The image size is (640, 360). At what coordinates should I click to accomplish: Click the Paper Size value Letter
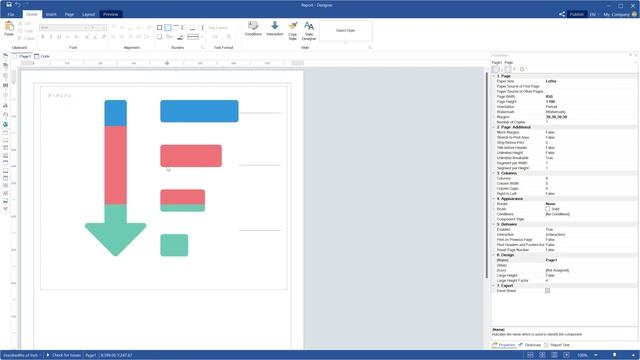click(551, 81)
